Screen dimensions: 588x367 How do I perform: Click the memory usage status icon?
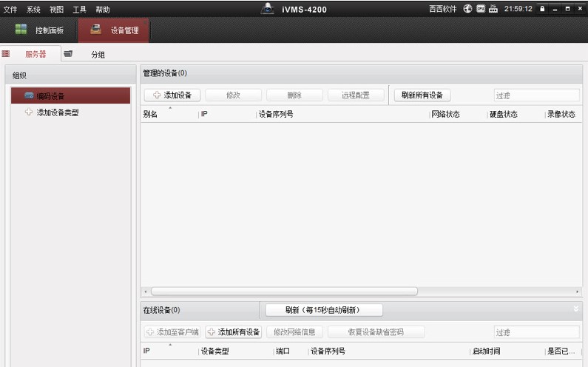pyautogui.click(x=493, y=9)
